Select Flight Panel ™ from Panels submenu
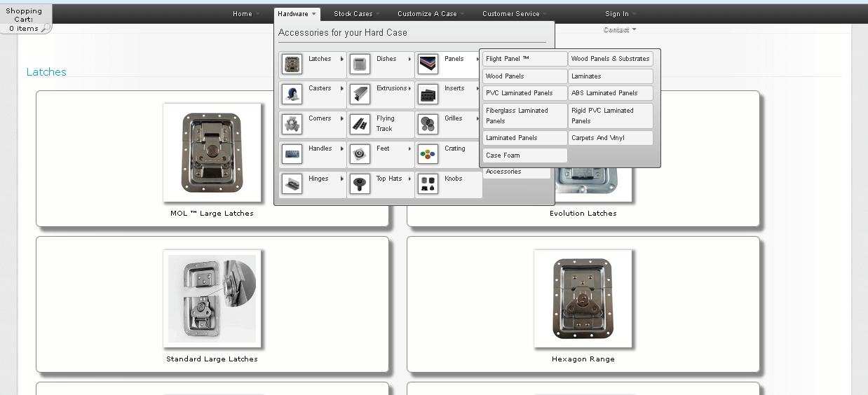Image resolution: width=868 pixels, height=395 pixels. 524,59
